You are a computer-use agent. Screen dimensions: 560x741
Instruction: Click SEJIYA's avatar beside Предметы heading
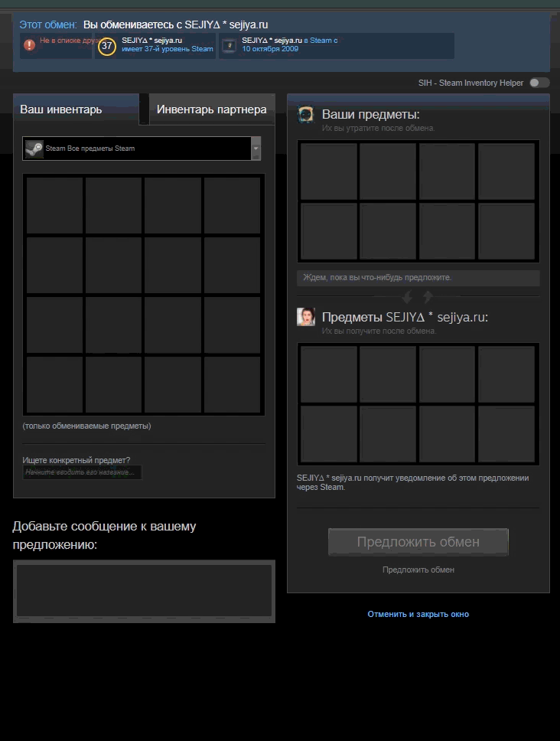[305, 317]
